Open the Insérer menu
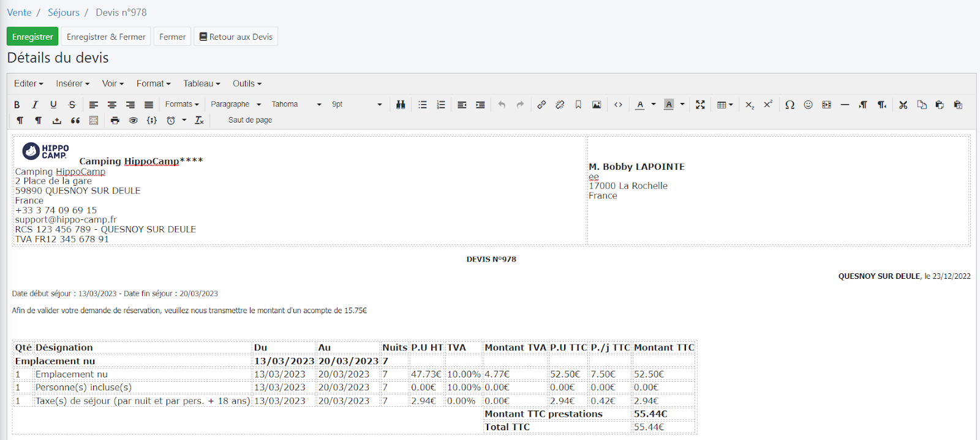The height and width of the screenshot is (440, 980). tap(72, 84)
